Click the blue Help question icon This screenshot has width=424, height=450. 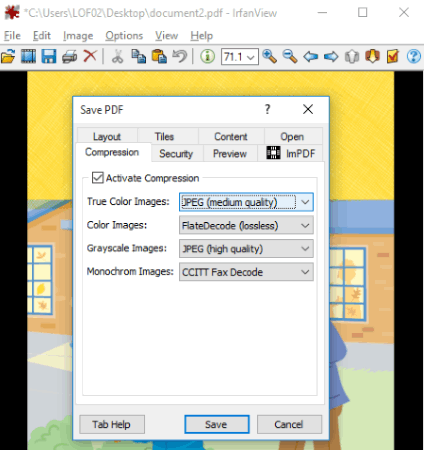414,56
